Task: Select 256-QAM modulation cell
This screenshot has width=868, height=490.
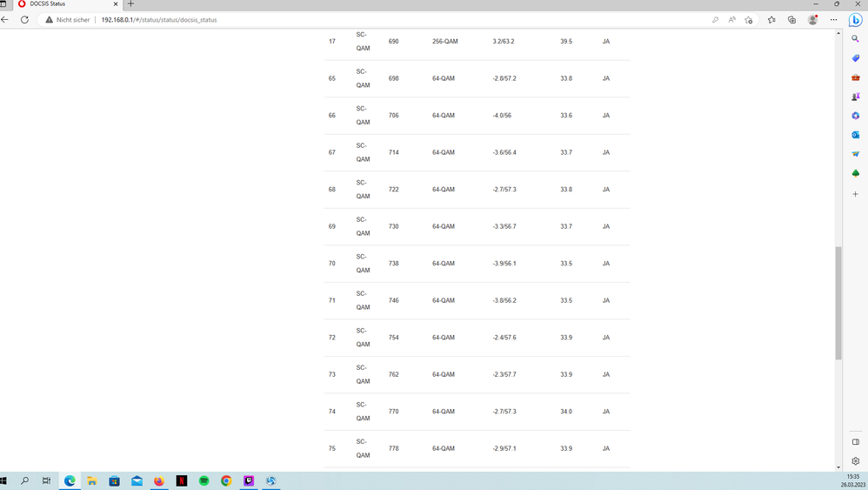Action: pyautogui.click(x=445, y=42)
